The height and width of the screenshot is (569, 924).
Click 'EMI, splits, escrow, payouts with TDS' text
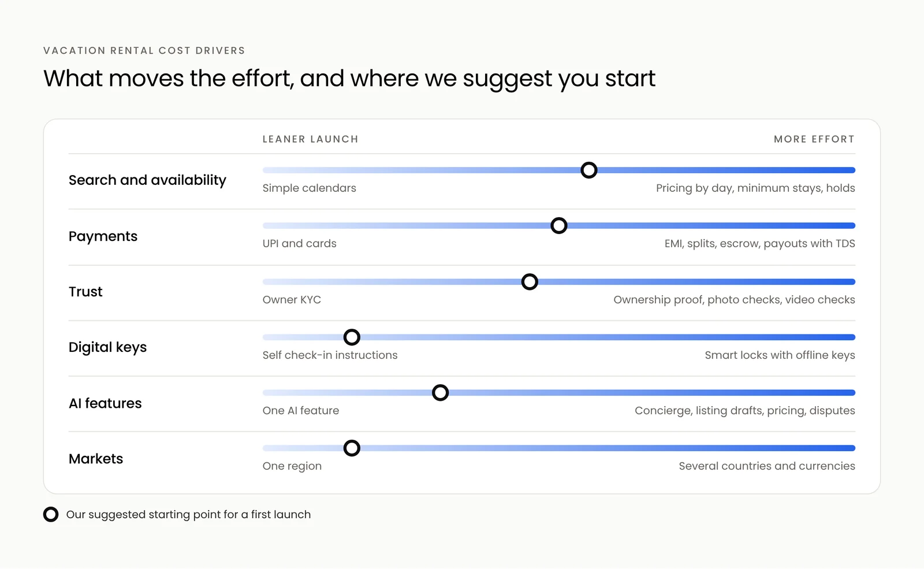pos(760,244)
